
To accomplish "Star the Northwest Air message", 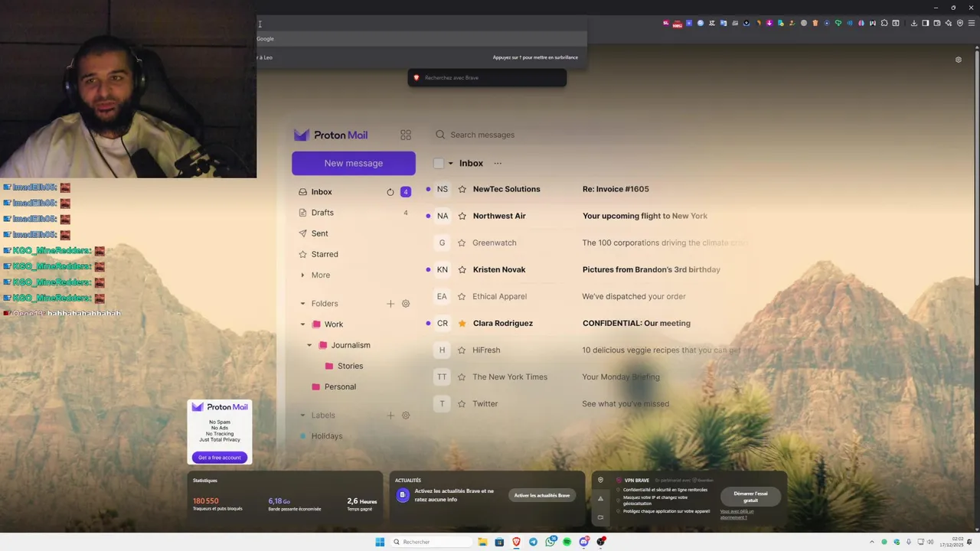I will tap(462, 216).
